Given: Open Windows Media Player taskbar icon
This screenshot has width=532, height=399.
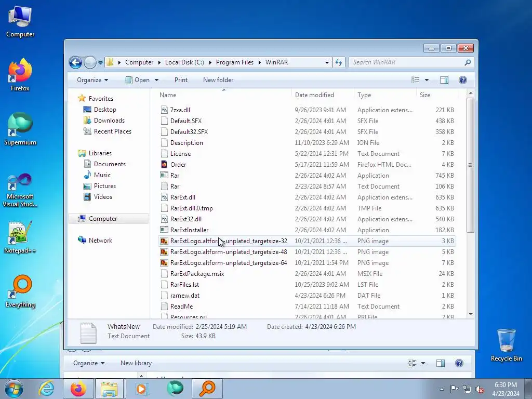Looking at the screenshot, I should [x=141, y=389].
